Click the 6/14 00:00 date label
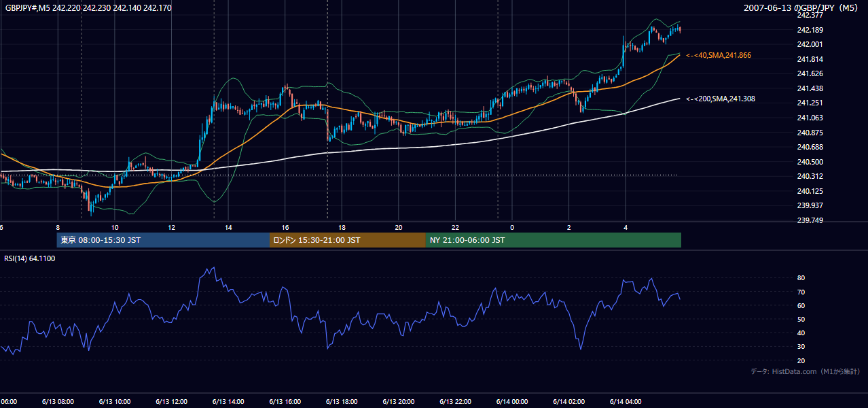Viewport: 868px width, 408px height. tap(512, 402)
